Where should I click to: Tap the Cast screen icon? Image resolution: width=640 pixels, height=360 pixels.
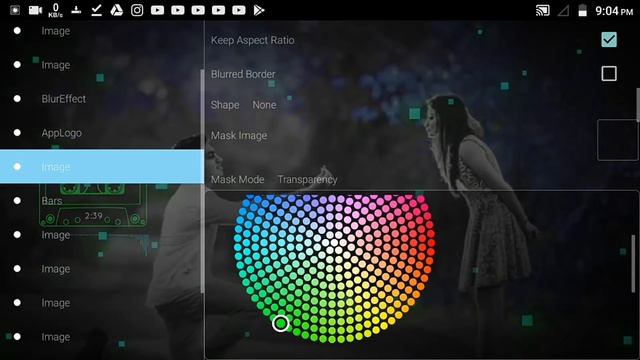click(542, 11)
